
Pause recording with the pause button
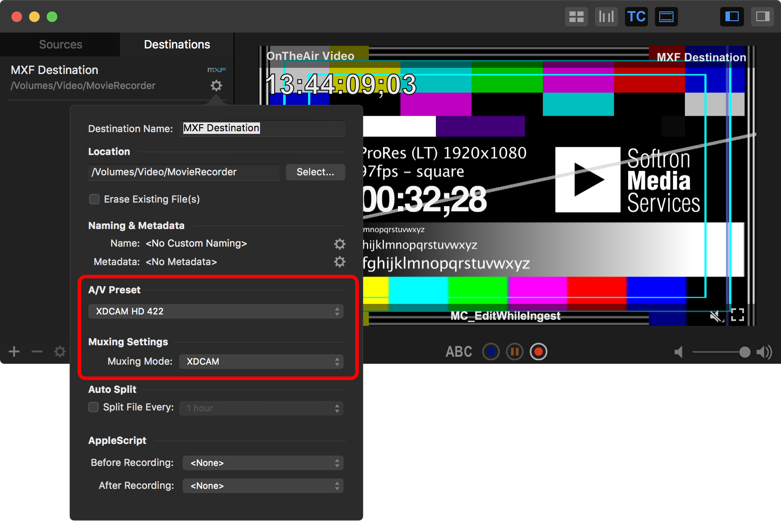[515, 351]
